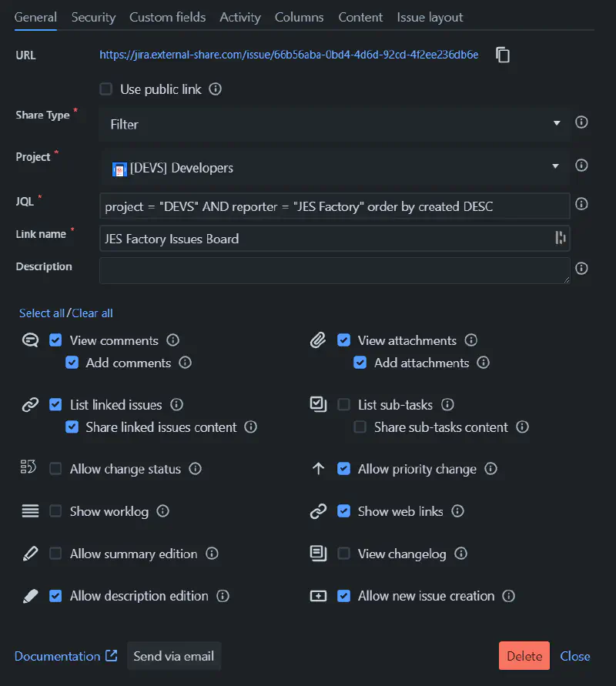Uncheck Add attachments
This screenshot has width=616, height=686.
[x=360, y=363]
